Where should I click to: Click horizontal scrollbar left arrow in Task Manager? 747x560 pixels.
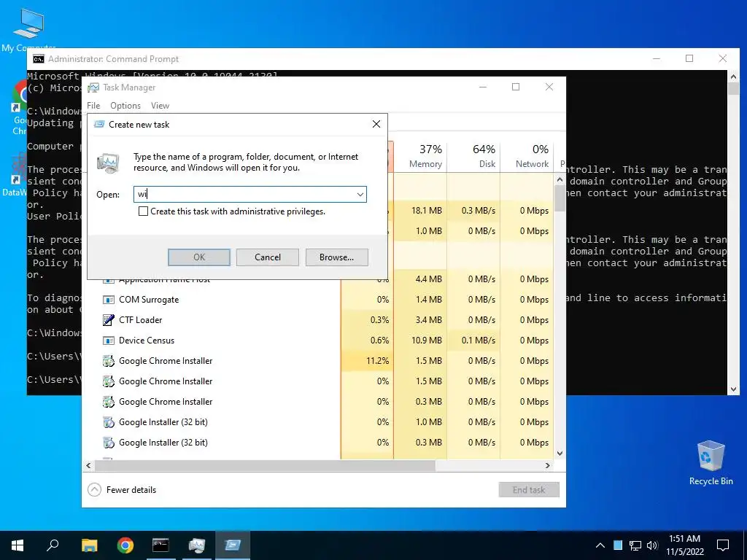point(88,465)
